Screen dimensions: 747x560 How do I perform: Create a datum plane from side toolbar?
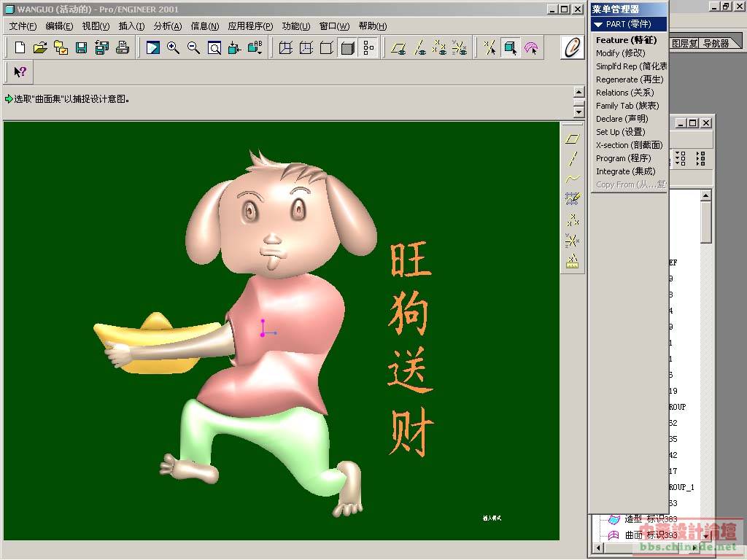pyautogui.click(x=572, y=139)
